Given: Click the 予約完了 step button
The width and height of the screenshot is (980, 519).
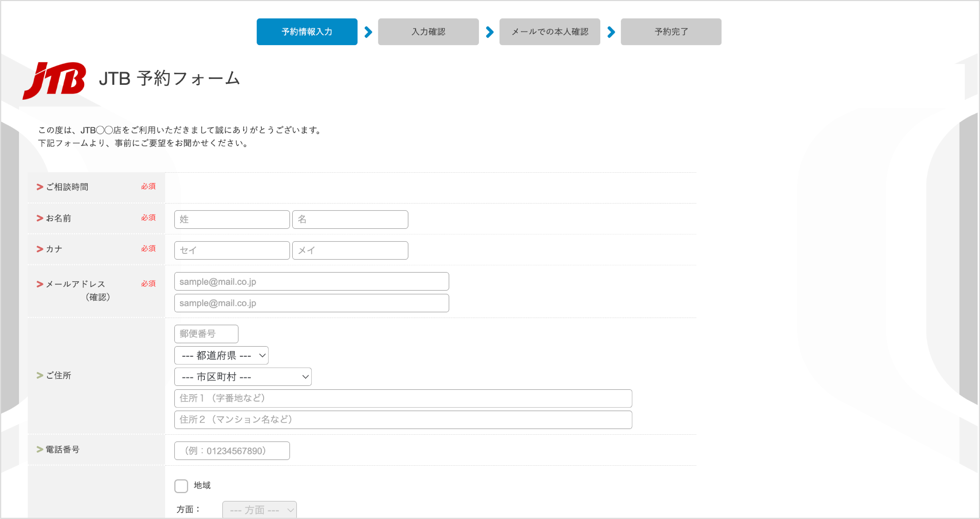Looking at the screenshot, I should coord(671,32).
